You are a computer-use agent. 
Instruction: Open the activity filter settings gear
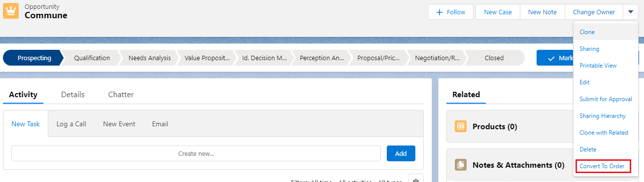[x=415, y=179]
